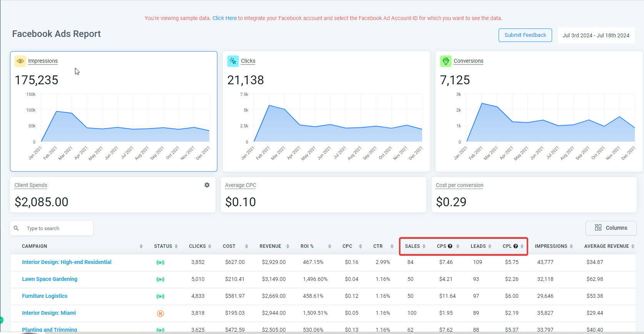
Task: Open the date range picker
Action: tap(596, 35)
